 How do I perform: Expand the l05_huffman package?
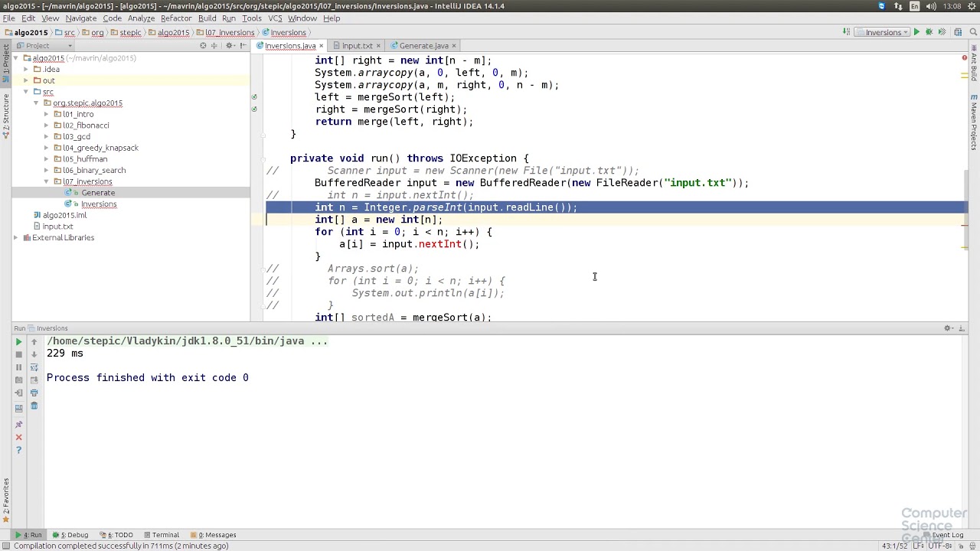tap(46, 159)
